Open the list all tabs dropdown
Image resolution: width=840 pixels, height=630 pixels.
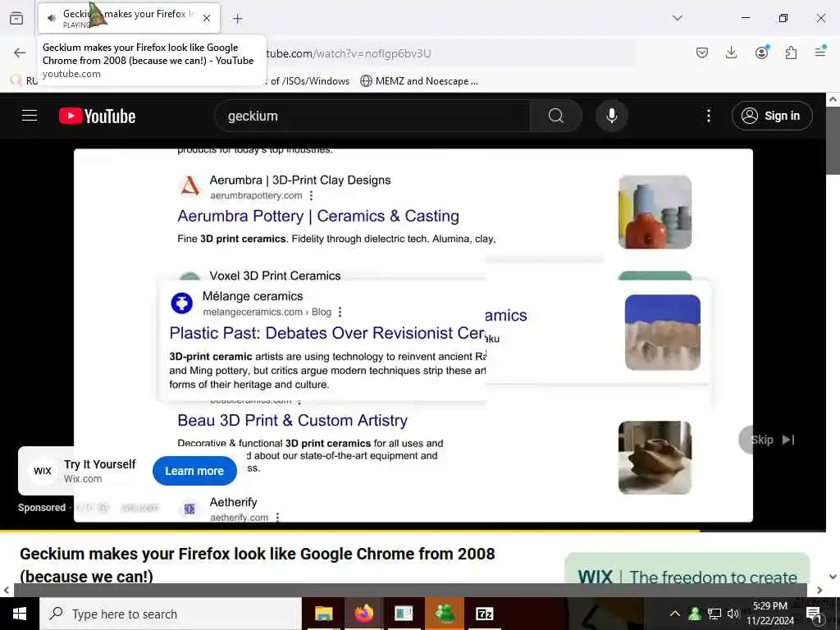click(678, 18)
